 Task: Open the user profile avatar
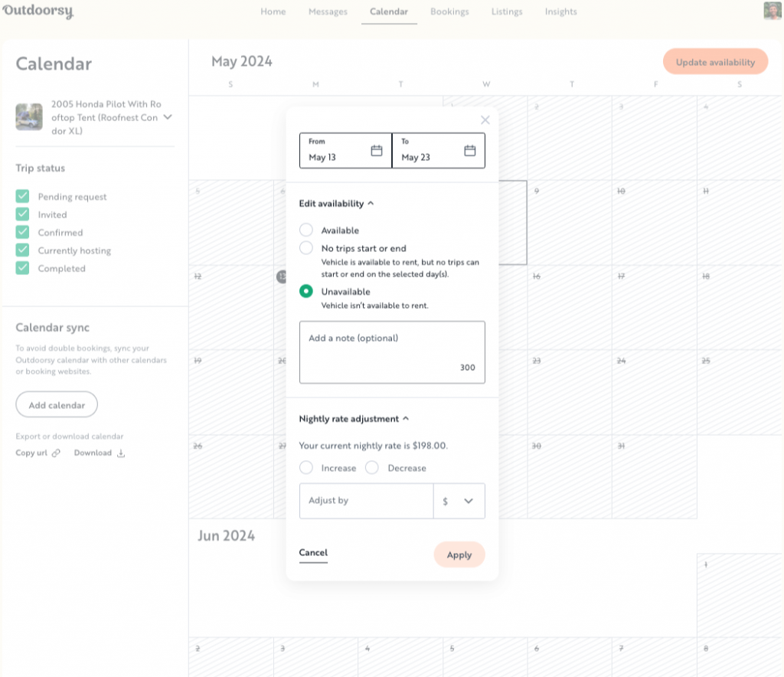pyautogui.click(x=773, y=11)
